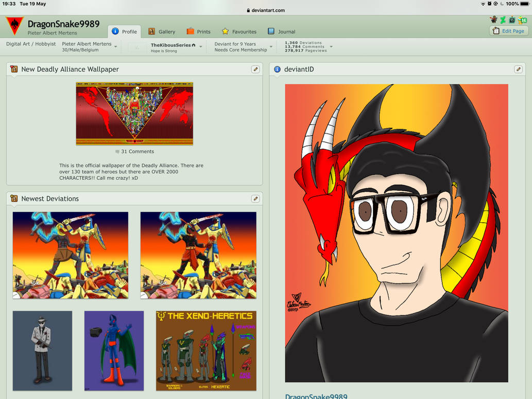Viewport: 532px width, 399px height.
Task: Click the comment bubble icon beside 31 Comments
Action: tap(117, 152)
